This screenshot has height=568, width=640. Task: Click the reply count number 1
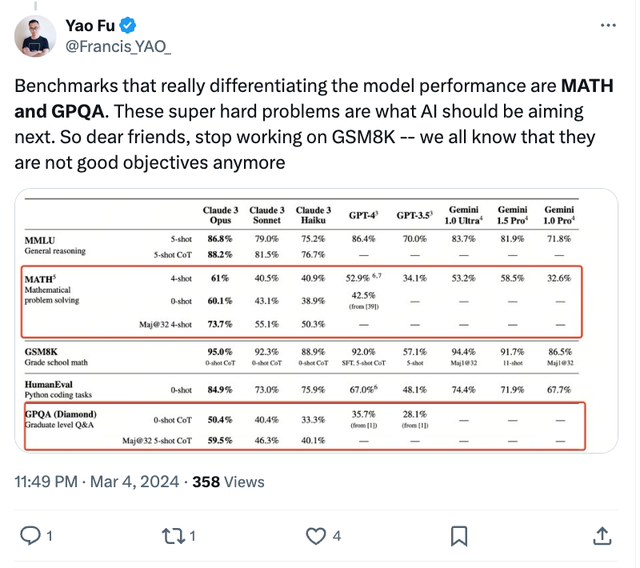tap(49, 536)
